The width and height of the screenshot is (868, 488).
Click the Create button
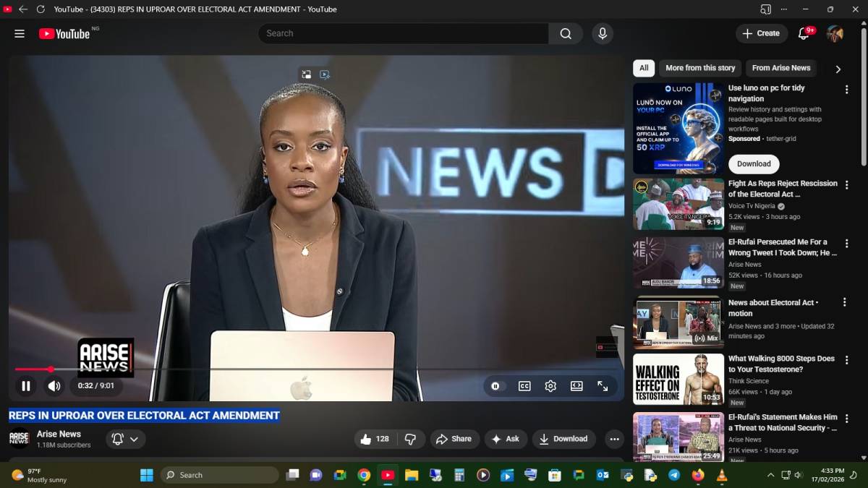762,33
